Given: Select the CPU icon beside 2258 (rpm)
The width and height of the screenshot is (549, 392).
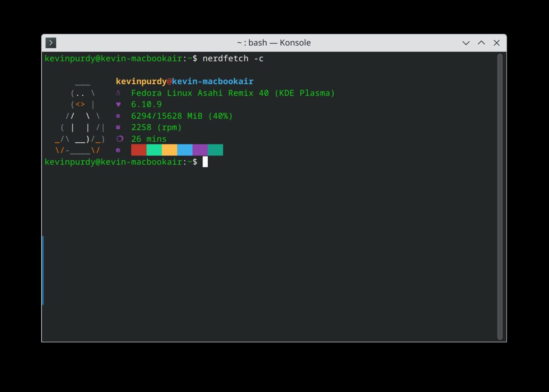Looking at the screenshot, I should (119, 127).
